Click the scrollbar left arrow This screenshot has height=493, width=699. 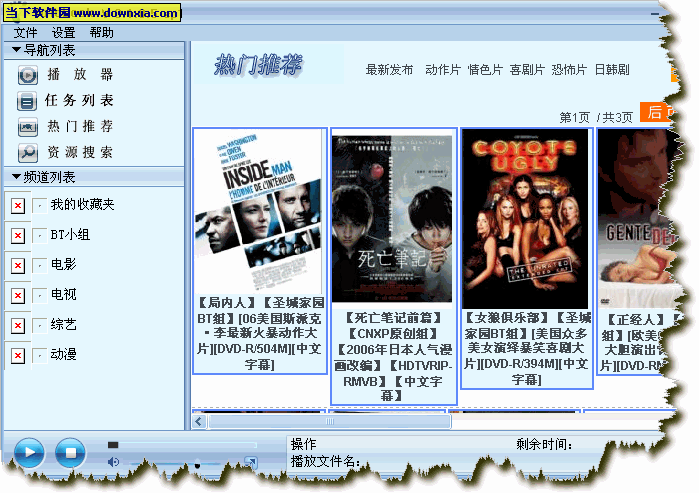coord(199,421)
